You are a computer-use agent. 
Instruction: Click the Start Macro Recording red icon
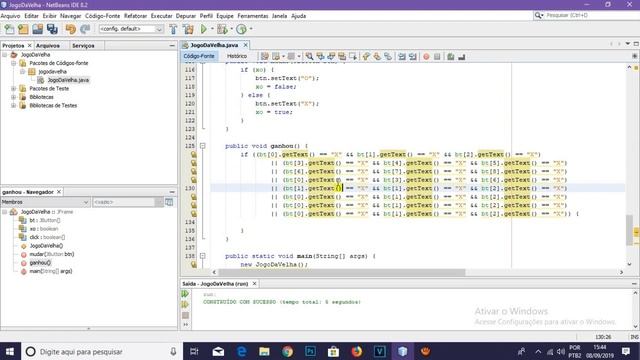pos(426,56)
